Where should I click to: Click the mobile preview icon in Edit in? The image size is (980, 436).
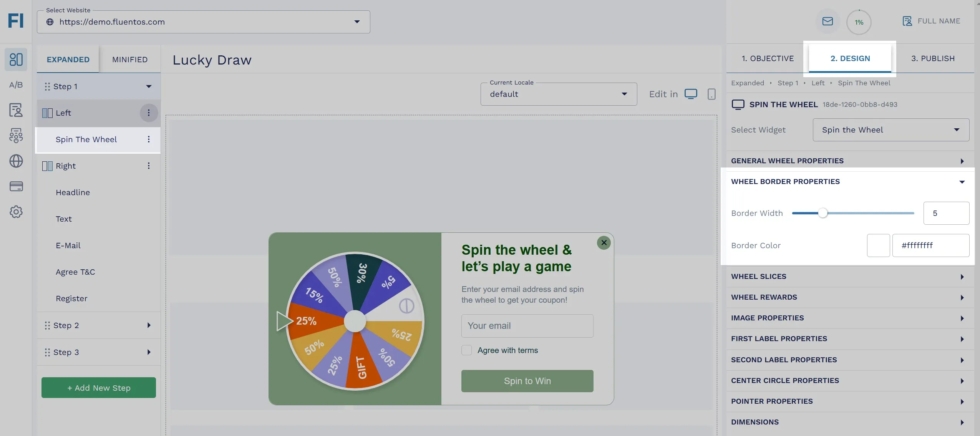pyautogui.click(x=712, y=94)
